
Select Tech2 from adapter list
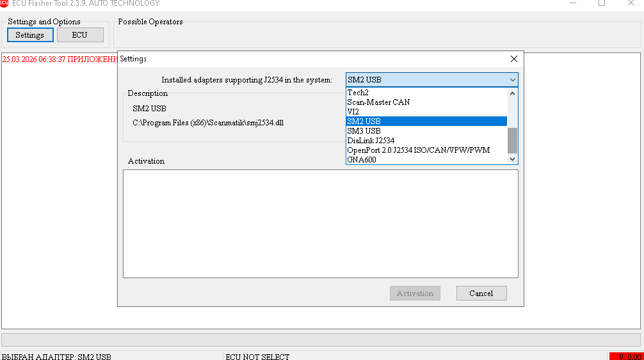tap(358, 93)
